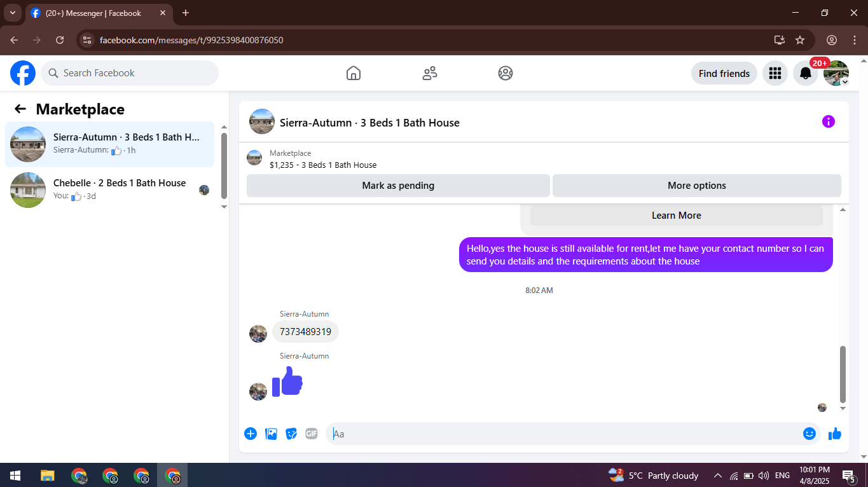Open More options button
Screen dimensions: 868x487
(x=697, y=186)
